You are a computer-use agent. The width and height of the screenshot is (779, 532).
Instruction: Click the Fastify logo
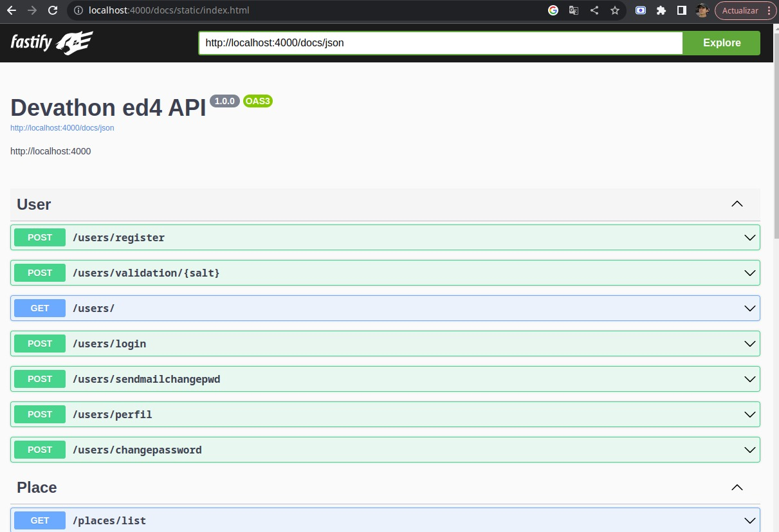pos(51,43)
